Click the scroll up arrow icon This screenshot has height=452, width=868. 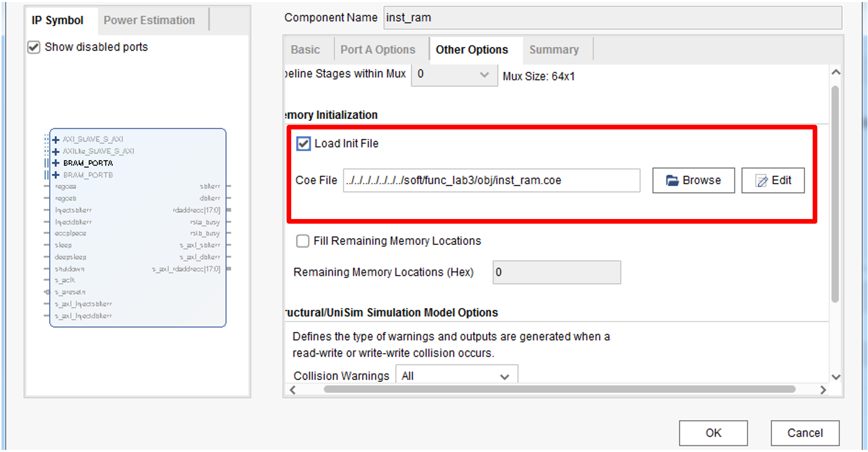pyautogui.click(x=835, y=72)
